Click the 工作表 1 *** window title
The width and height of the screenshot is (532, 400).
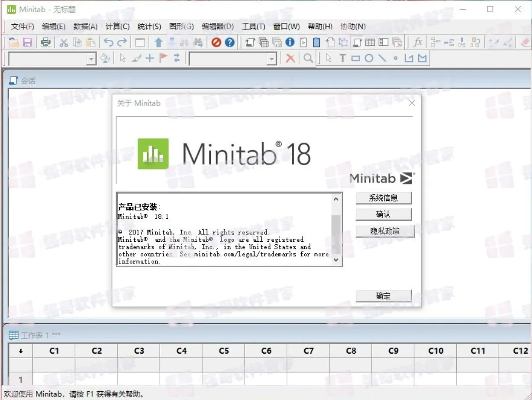point(41,335)
